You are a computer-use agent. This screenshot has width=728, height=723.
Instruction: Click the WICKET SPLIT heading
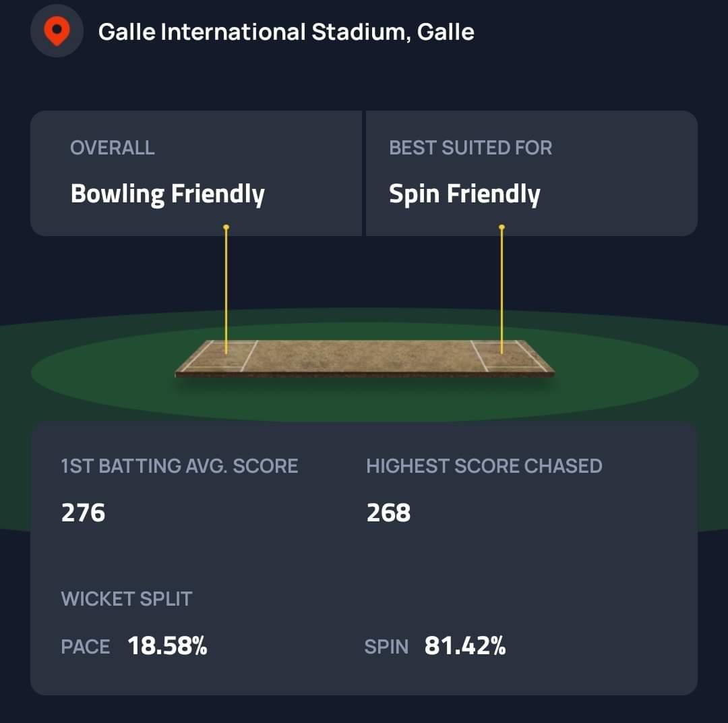pos(127,599)
